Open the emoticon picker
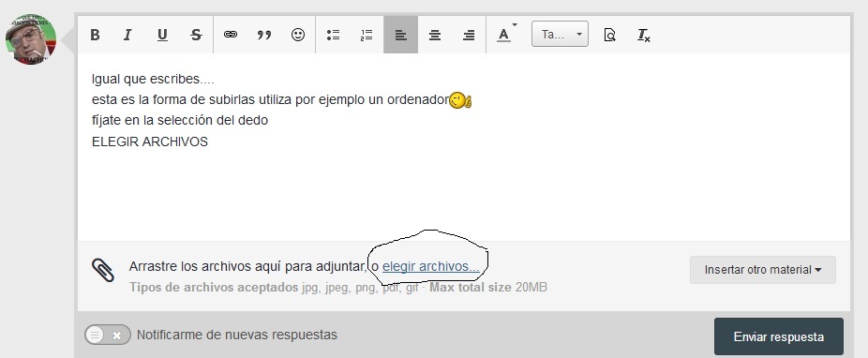 click(298, 35)
